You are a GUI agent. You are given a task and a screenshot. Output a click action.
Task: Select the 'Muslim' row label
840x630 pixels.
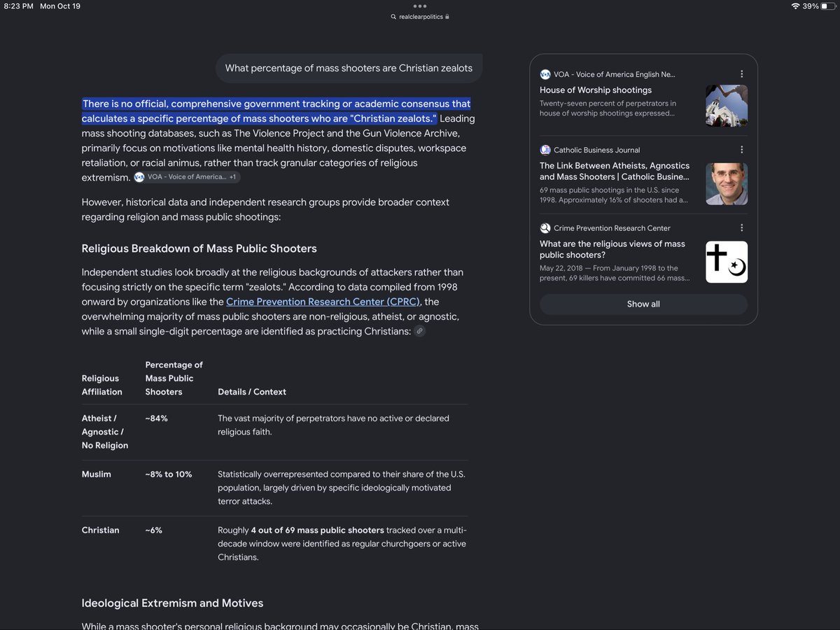[97, 475]
